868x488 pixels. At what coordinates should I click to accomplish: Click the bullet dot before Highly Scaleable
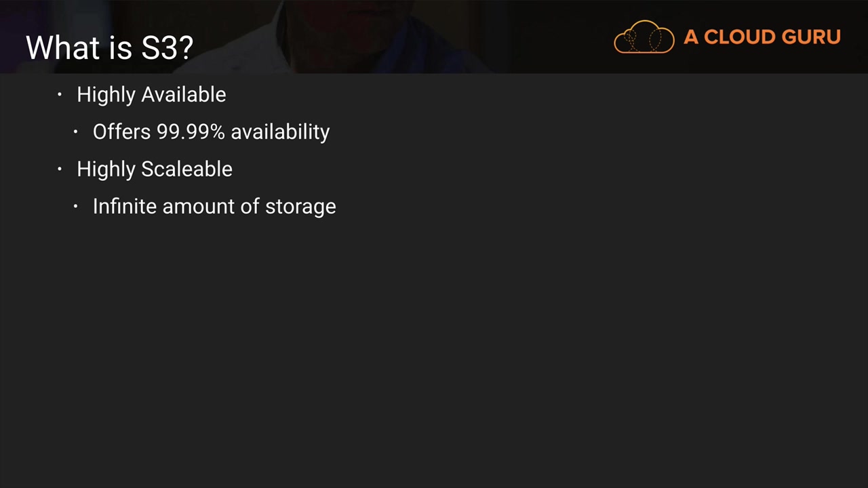tap(60, 169)
